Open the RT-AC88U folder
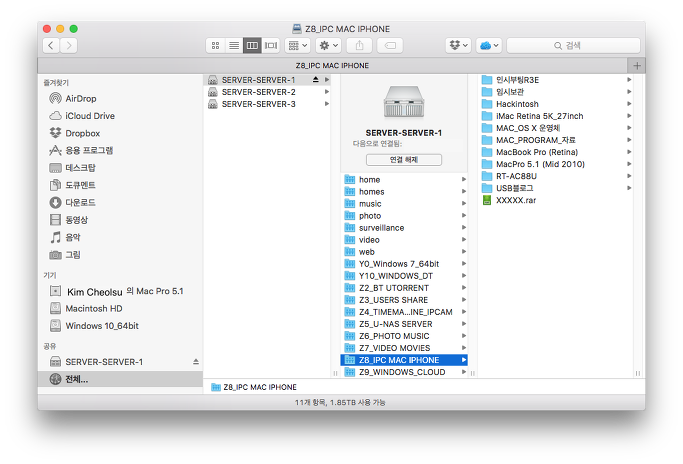683x464 pixels. [x=556, y=176]
